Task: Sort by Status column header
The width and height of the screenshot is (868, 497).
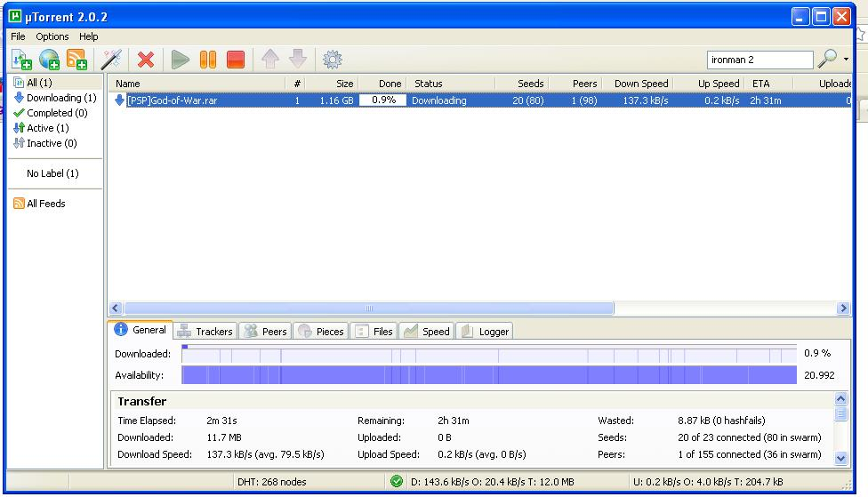Action: pyautogui.click(x=450, y=84)
